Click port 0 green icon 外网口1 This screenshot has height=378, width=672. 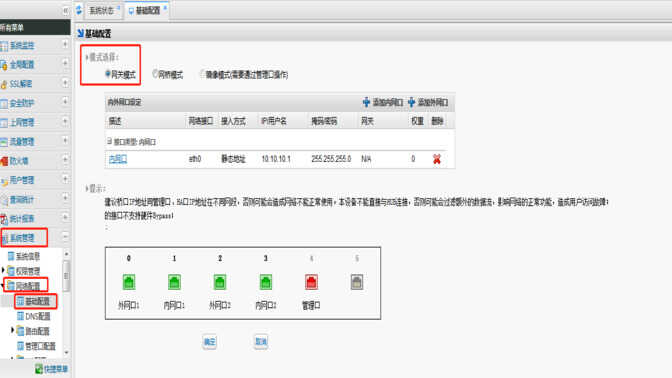129,282
